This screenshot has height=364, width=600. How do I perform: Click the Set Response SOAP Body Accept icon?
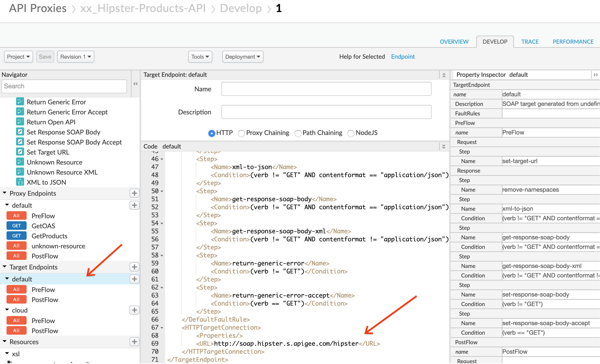pyautogui.click(x=20, y=142)
